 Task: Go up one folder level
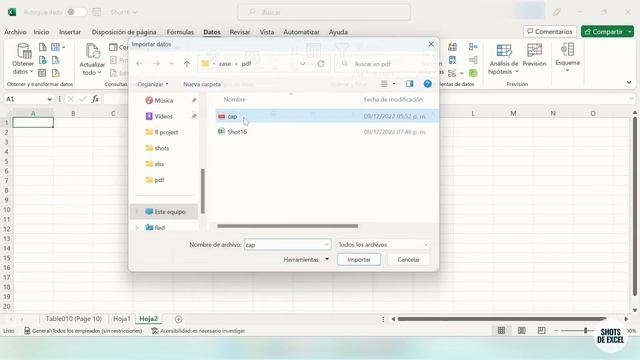[187, 64]
